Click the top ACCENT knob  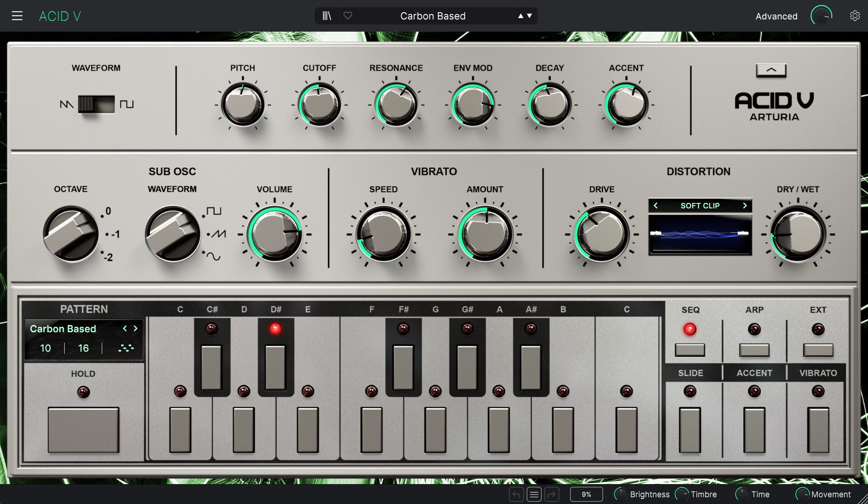[x=626, y=104]
